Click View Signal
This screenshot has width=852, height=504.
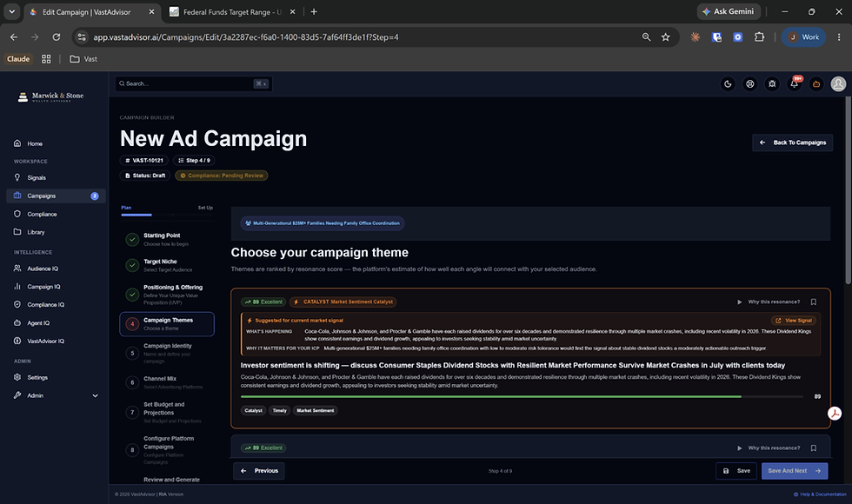pos(794,321)
